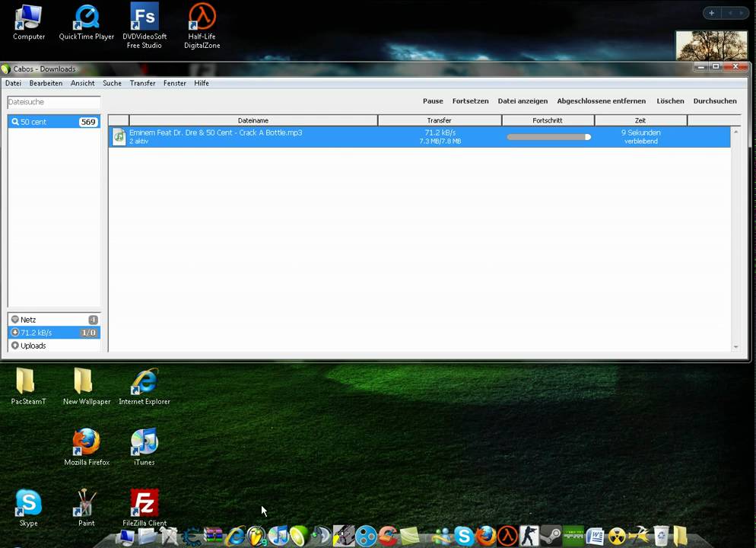
Task: Open DVDVideoSoft Free Studio shortcut
Action: pyautogui.click(x=145, y=25)
